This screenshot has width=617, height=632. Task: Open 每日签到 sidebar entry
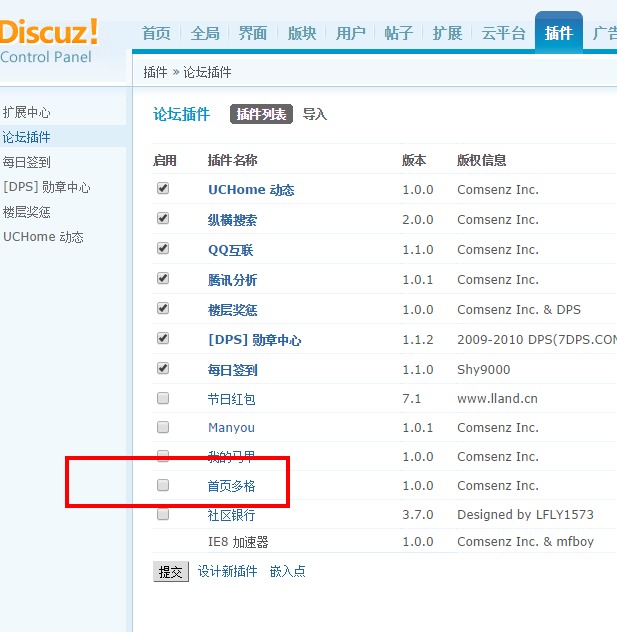[x=27, y=162]
